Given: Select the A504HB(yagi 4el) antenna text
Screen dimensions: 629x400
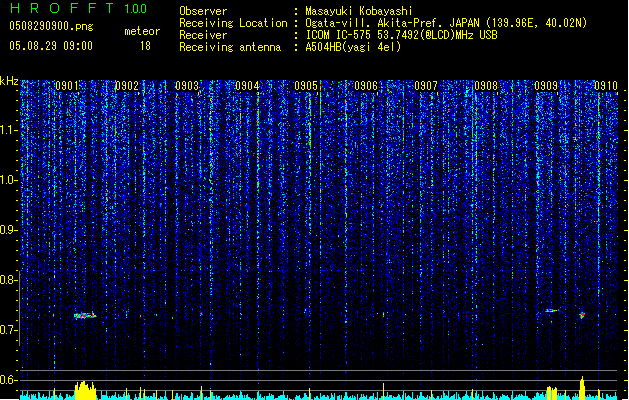Looking at the screenshot, I should coord(353,47).
